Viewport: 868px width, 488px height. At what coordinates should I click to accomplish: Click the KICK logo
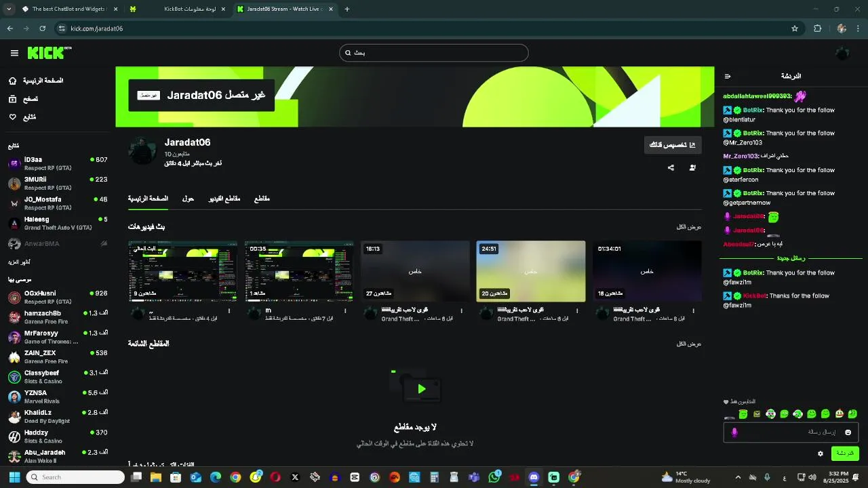pyautogui.click(x=50, y=53)
